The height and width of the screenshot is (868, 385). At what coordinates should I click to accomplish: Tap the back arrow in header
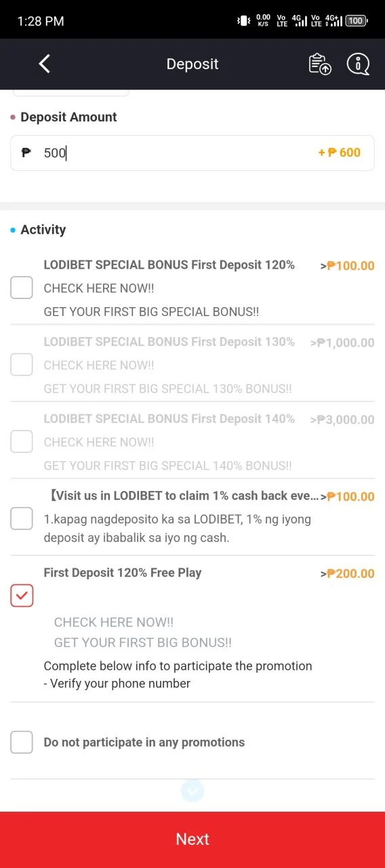pos(45,64)
